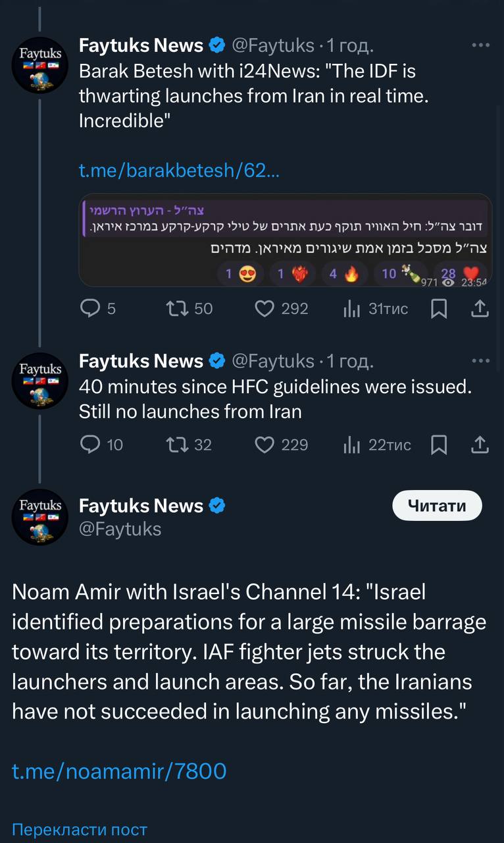This screenshot has width=504, height=843.
Task: Open the t.me/noamamir/7800 link
Action: [x=119, y=771]
